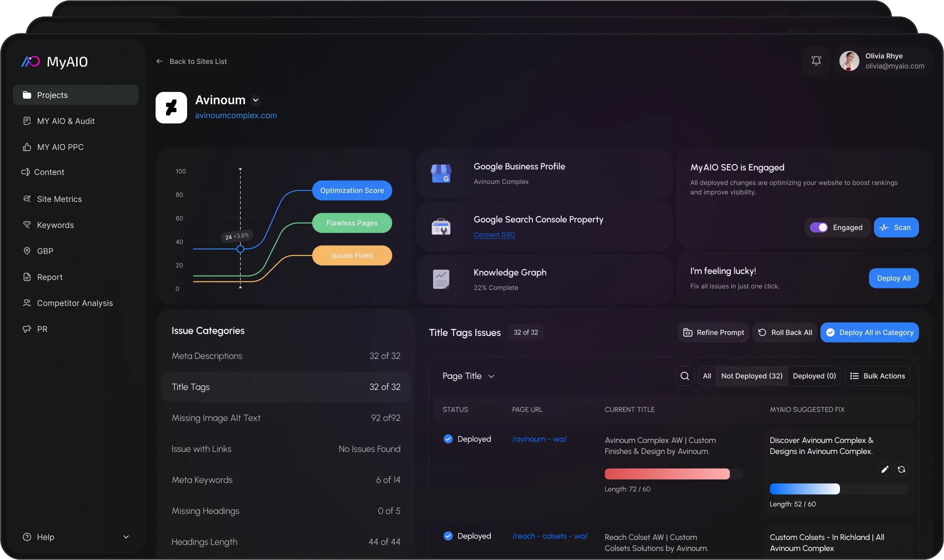Screen dimensions: 944x560
Task: Click the MY AIO PPC thumbs-up icon
Action: (27, 147)
